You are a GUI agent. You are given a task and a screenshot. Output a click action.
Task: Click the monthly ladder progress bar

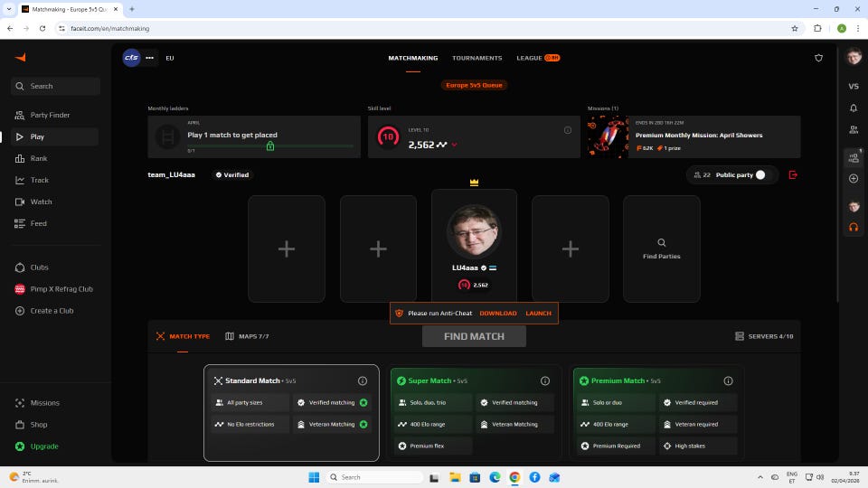270,146
